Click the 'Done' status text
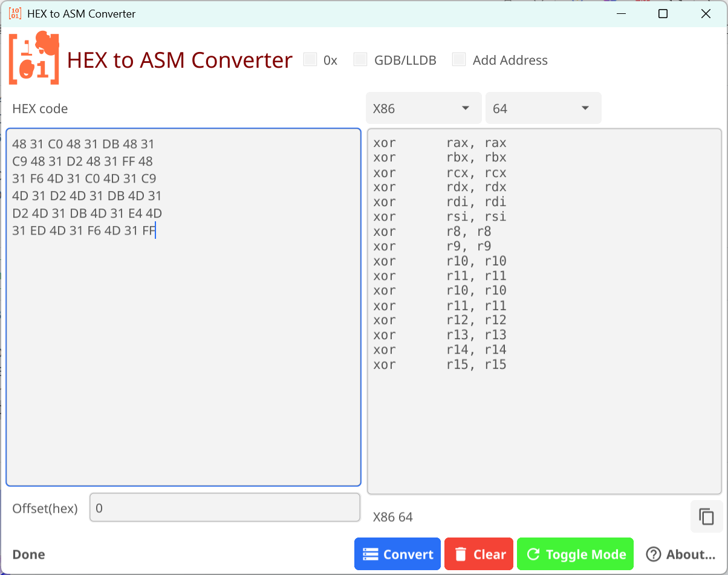Screen dimensions: 728x575 (x=28, y=554)
